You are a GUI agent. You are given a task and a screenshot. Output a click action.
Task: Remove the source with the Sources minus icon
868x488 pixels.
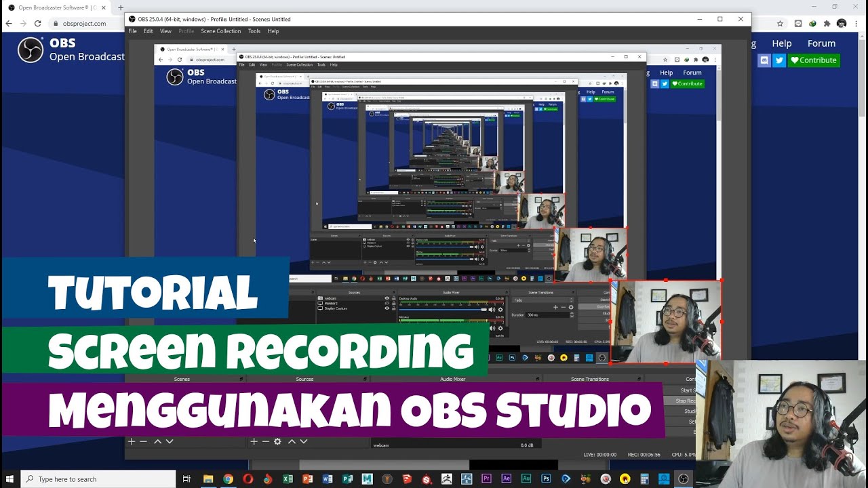[x=265, y=441]
